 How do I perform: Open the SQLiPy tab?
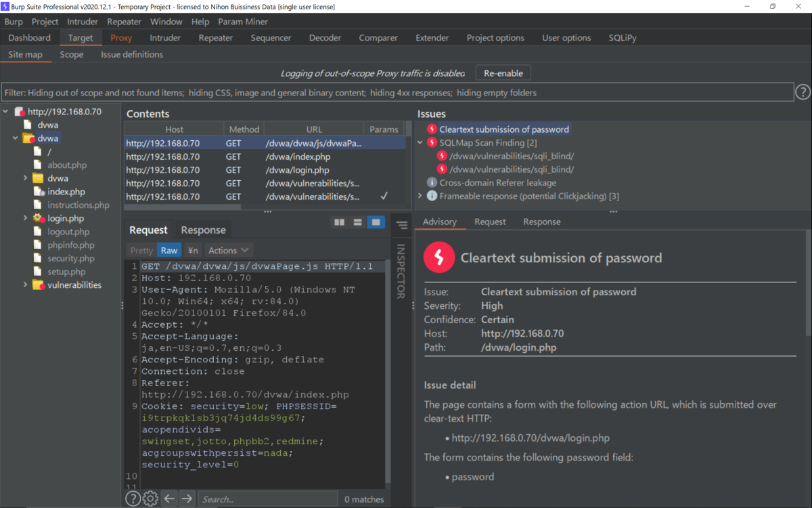[623, 38]
